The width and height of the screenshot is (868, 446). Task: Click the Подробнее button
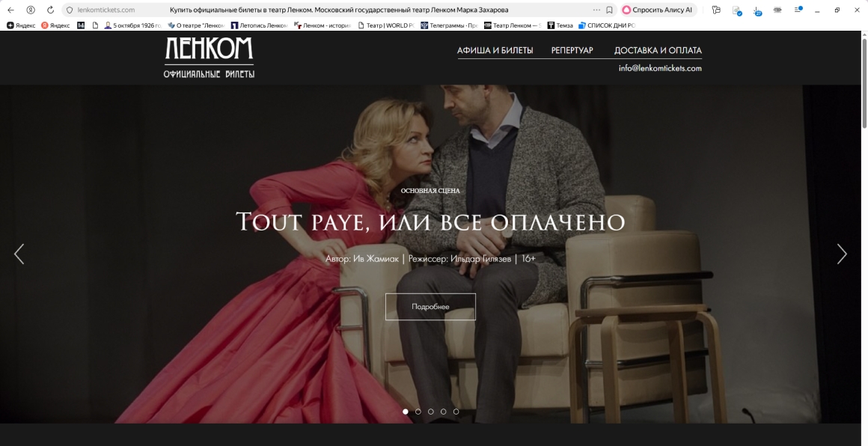pos(430,307)
